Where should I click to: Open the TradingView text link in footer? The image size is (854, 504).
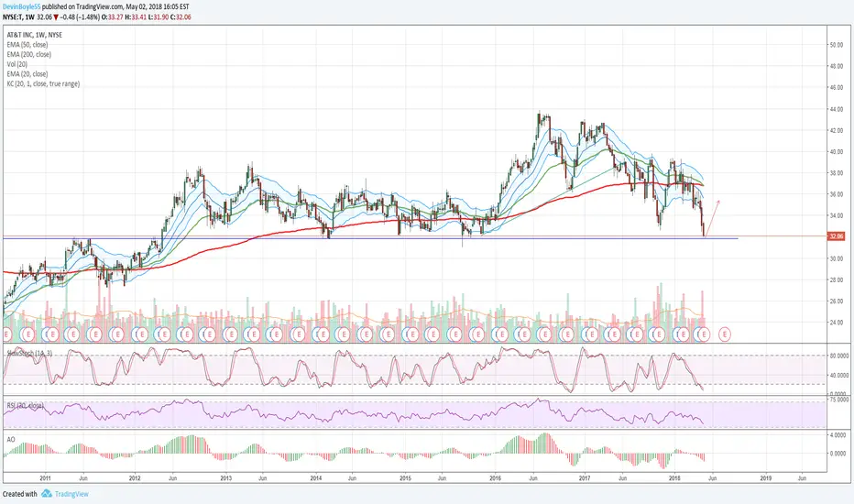pos(71,494)
